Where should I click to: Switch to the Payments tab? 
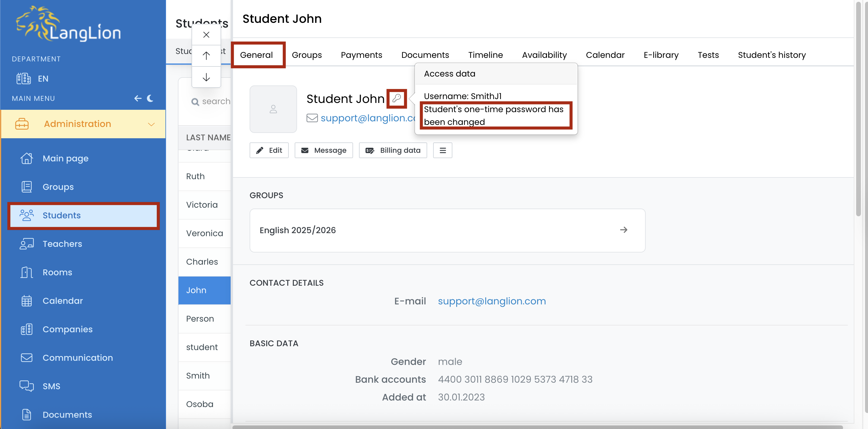(x=361, y=55)
